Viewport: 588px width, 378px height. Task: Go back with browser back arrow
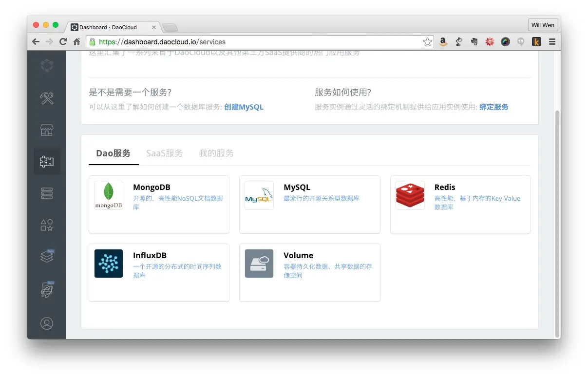(36, 42)
